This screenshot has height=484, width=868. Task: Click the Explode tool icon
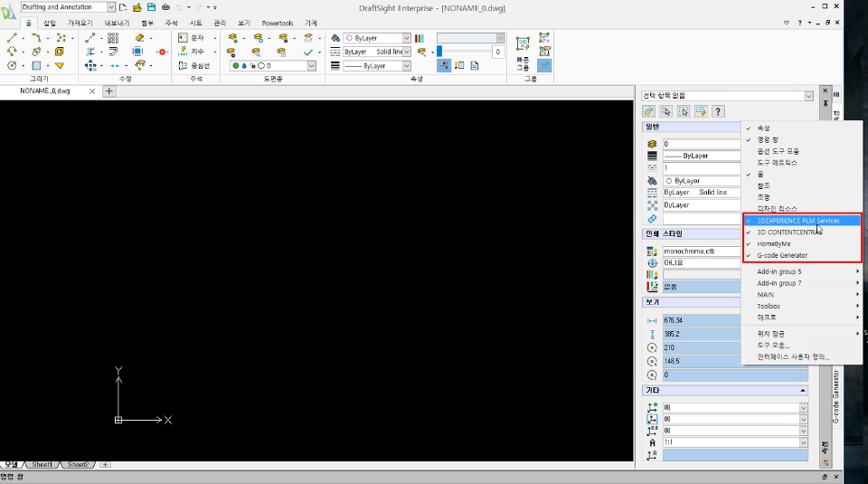162,52
